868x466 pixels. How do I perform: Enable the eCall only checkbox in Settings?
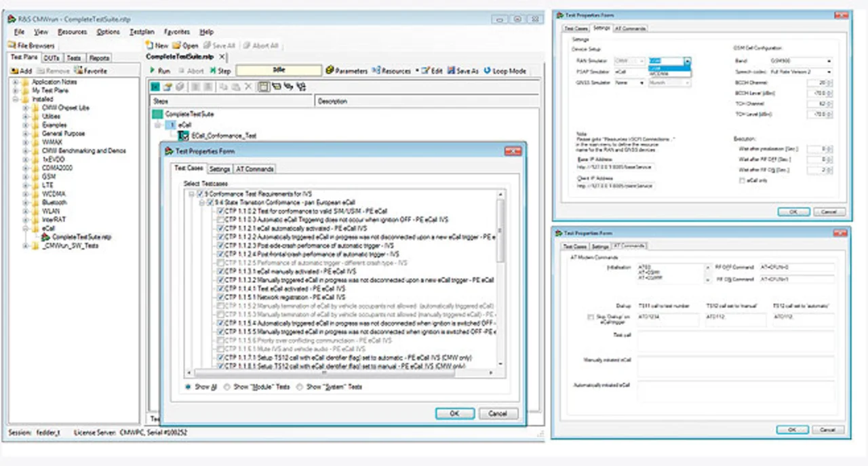point(741,180)
